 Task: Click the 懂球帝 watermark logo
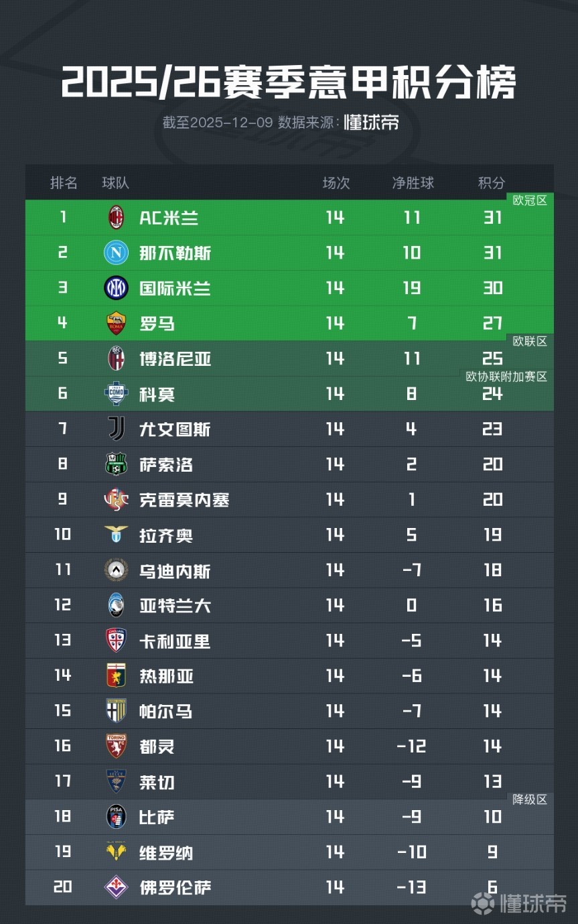520,903
